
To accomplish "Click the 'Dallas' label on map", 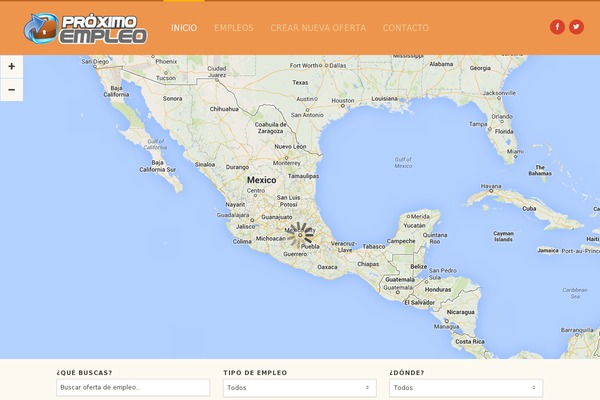I will [x=338, y=65].
